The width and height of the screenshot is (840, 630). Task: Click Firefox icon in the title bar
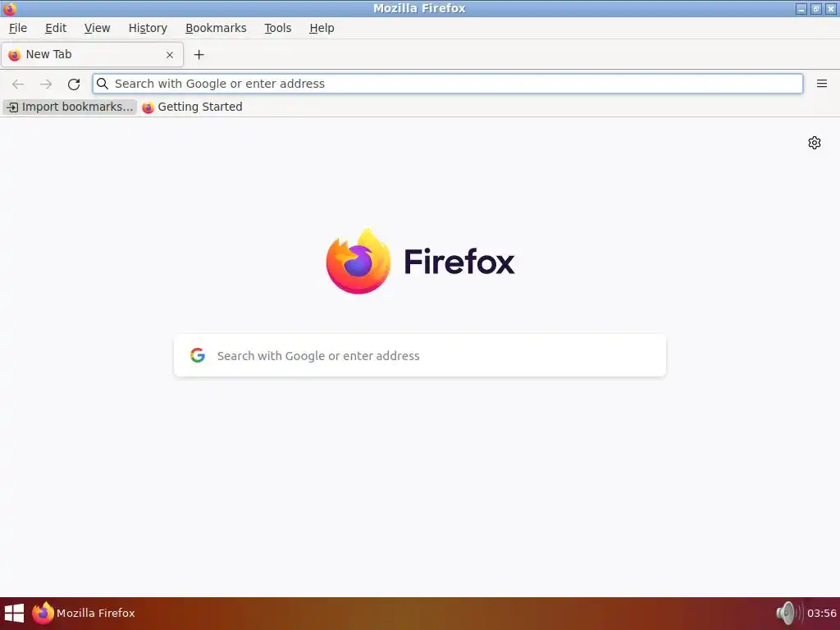click(10, 8)
